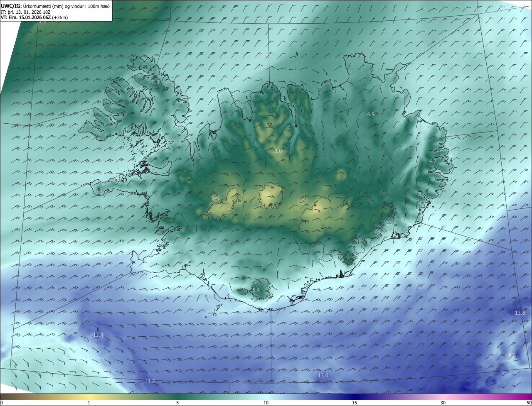Click the colour scale tick labelled 30
The height and width of the screenshot is (406, 532).
[443, 403]
